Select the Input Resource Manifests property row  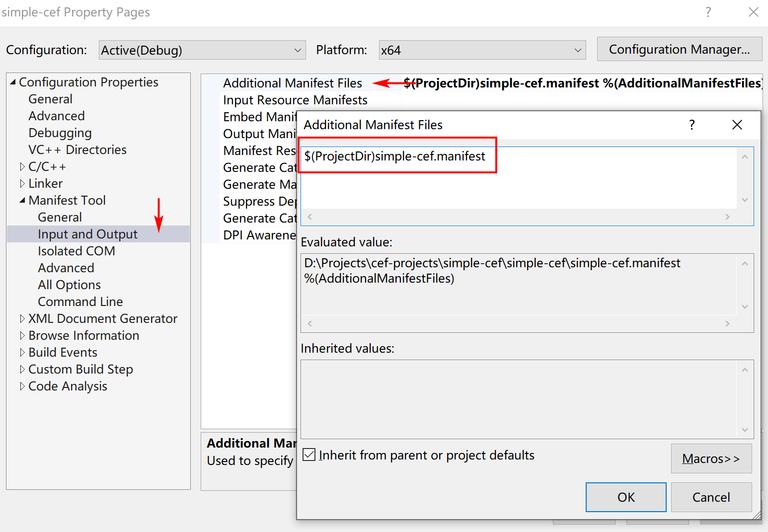(x=295, y=100)
